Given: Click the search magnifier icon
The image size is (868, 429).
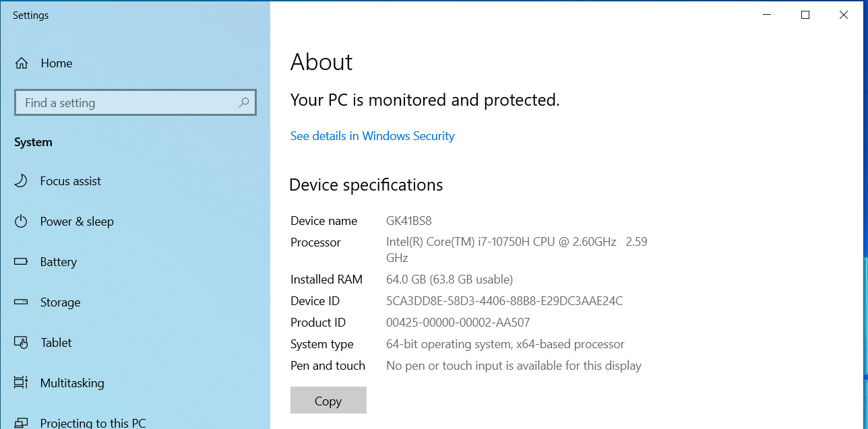Looking at the screenshot, I should [x=244, y=102].
